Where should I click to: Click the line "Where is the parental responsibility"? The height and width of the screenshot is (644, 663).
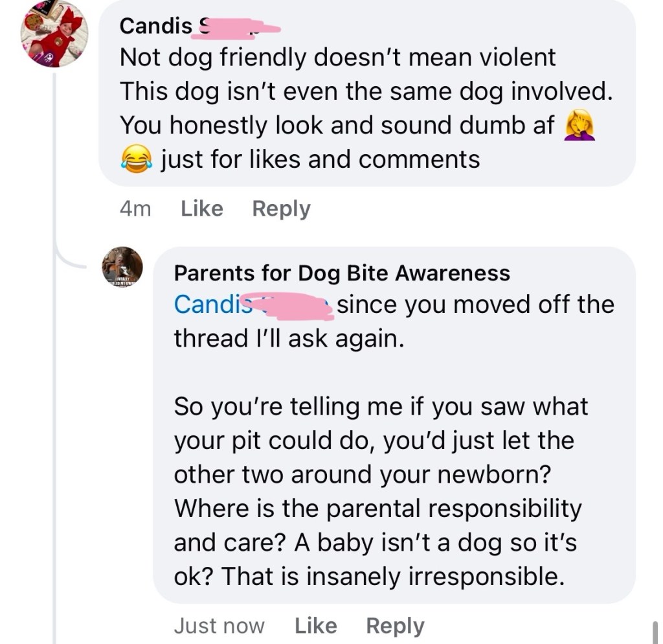pos(377,509)
